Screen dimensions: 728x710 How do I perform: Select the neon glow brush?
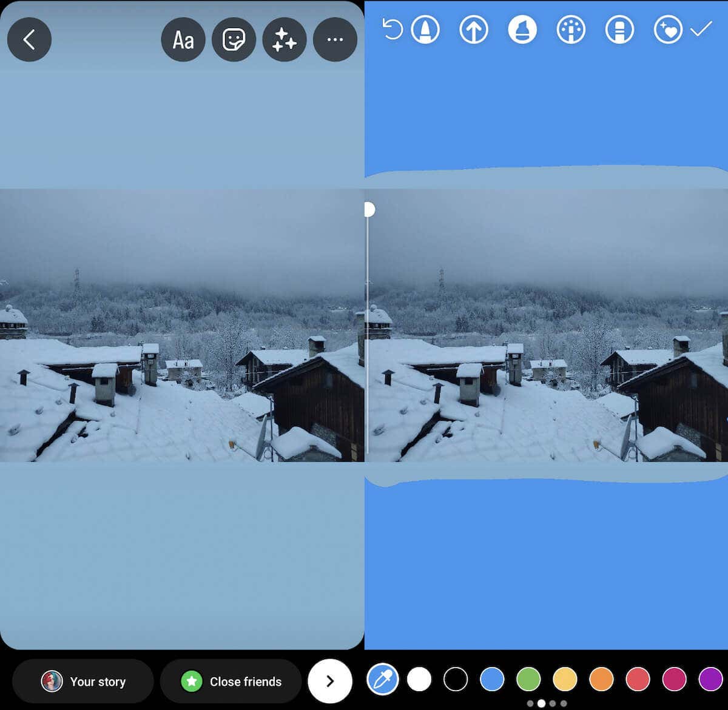click(571, 30)
